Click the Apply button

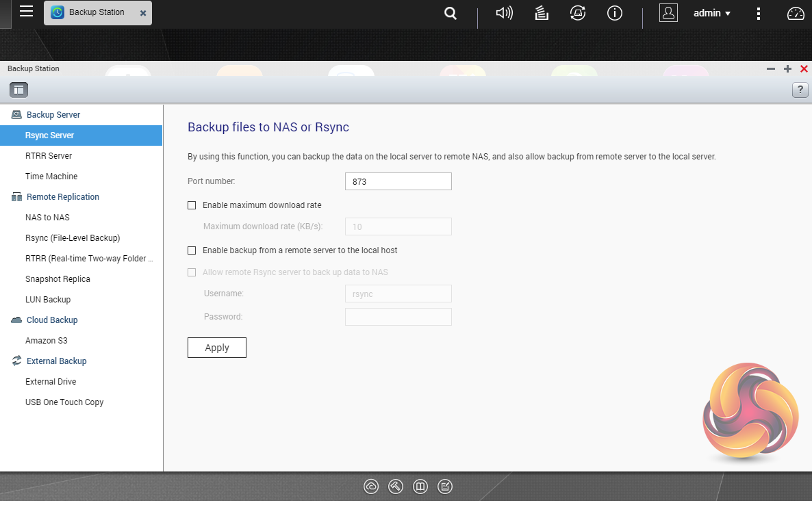coord(216,348)
